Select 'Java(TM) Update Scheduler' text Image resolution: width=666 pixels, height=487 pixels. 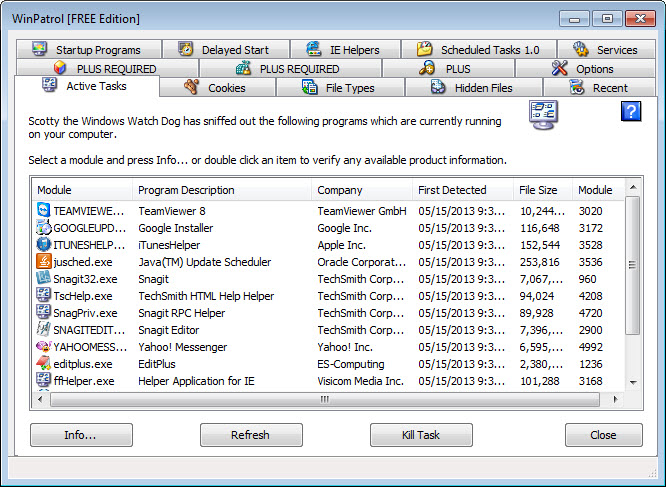click(x=204, y=262)
